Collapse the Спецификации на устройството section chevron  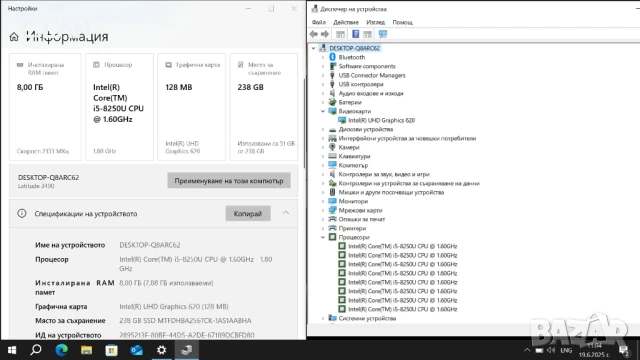click(x=286, y=213)
